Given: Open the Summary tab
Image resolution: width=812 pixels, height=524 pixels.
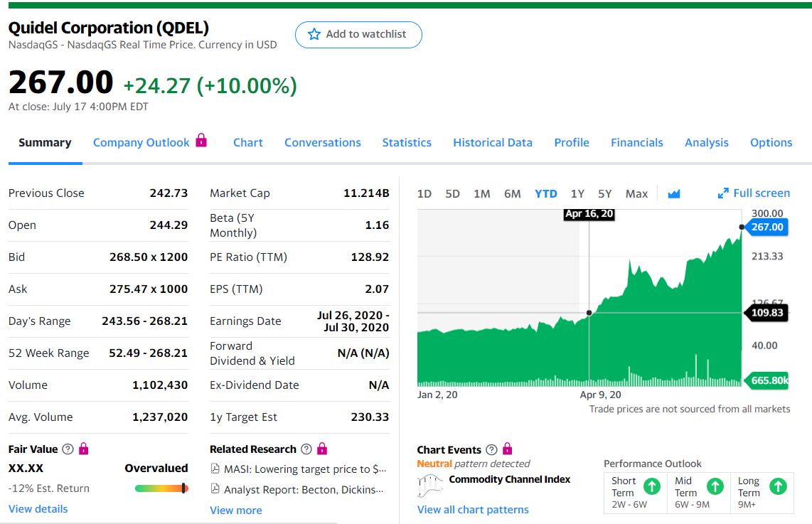Looking at the screenshot, I should click(45, 143).
